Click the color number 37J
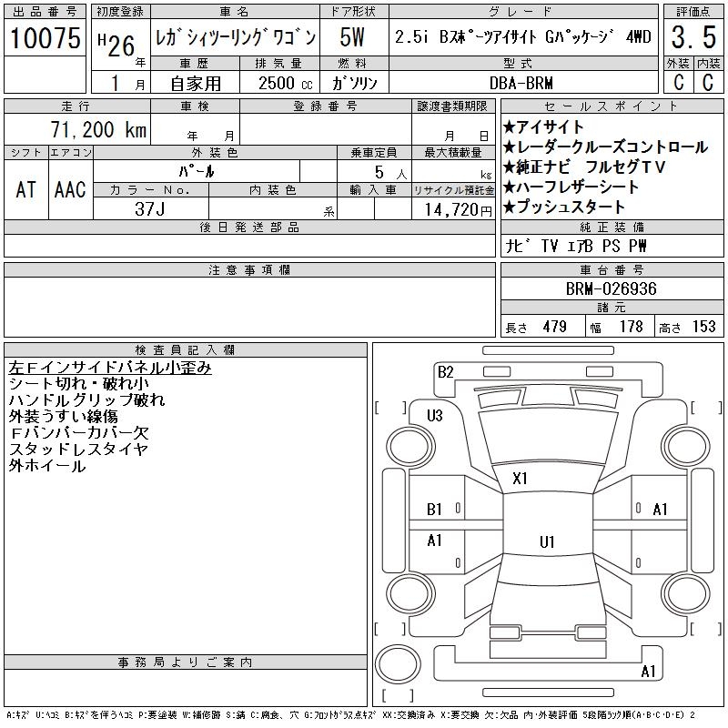Screen dimensions: 728x728 click(151, 208)
